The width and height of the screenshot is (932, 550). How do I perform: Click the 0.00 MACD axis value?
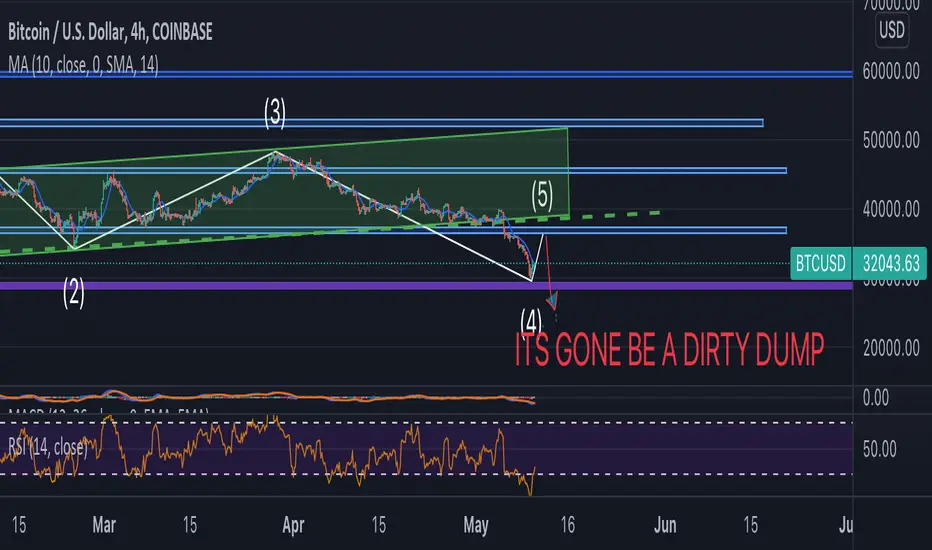click(876, 397)
